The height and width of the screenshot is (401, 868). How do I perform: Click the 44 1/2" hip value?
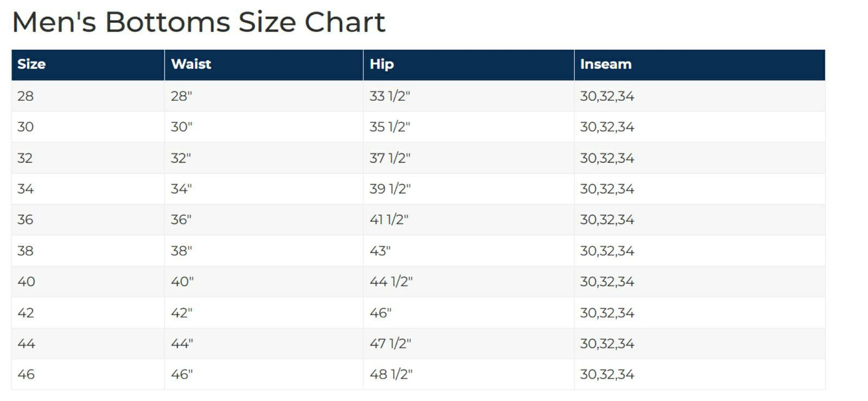tap(391, 282)
